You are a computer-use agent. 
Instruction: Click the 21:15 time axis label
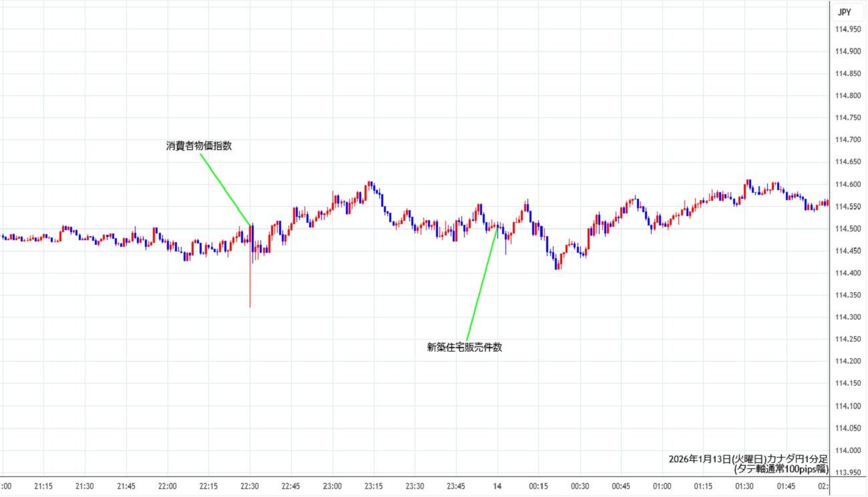point(43,486)
